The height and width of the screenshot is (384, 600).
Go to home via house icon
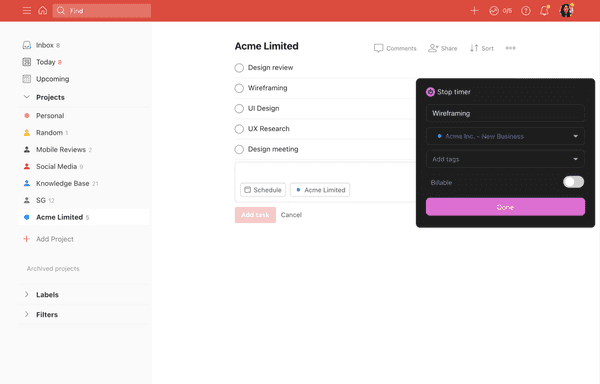click(x=42, y=10)
